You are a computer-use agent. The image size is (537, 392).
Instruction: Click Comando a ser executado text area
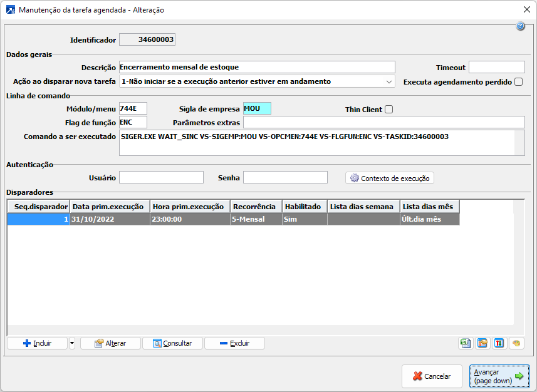click(x=322, y=143)
